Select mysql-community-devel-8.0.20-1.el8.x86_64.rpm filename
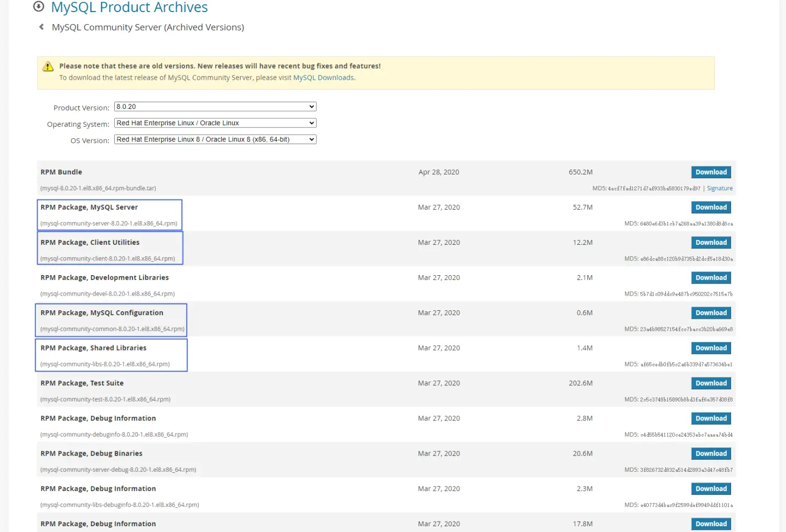Image resolution: width=786 pixels, height=532 pixels. 107,294
